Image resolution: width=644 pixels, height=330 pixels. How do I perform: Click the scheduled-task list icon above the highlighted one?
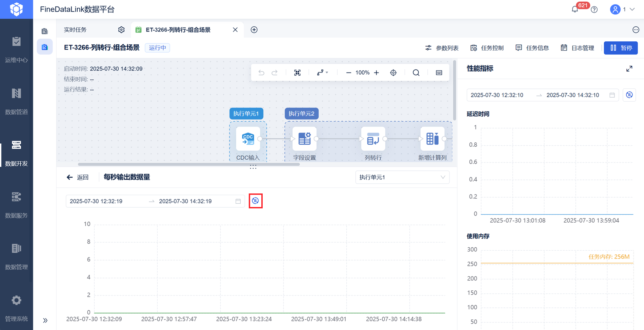coord(45,31)
